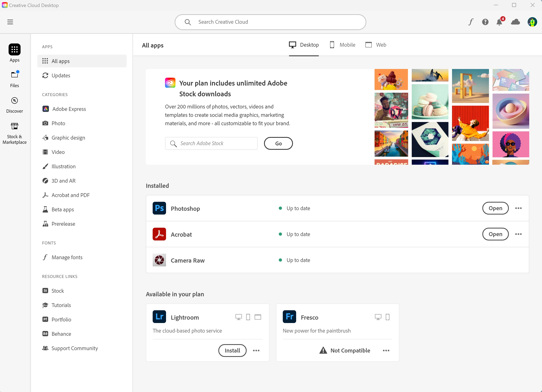Open Discover in left rail
Viewport: 542px width, 392px height.
tap(15, 104)
